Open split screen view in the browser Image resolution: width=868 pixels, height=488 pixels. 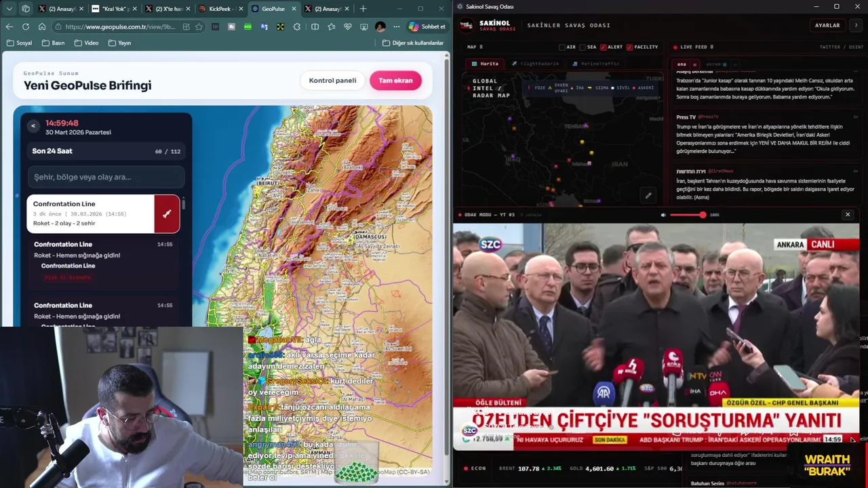click(x=315, y=26)
